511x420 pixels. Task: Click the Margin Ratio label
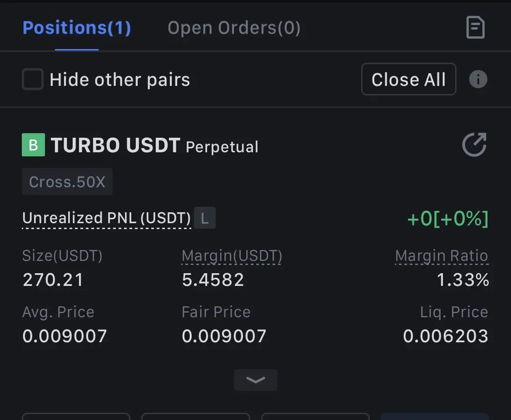442,255
